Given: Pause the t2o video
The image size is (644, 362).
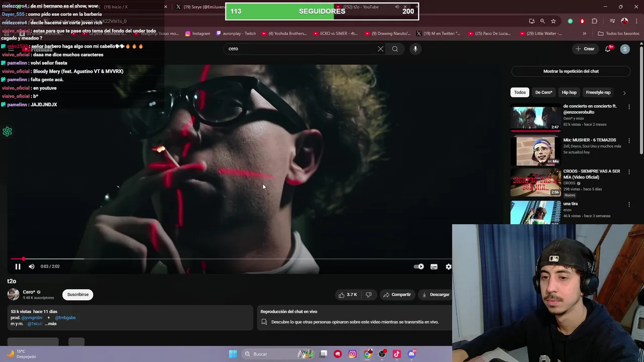Looking at the screenshot, I should point(18,266).
